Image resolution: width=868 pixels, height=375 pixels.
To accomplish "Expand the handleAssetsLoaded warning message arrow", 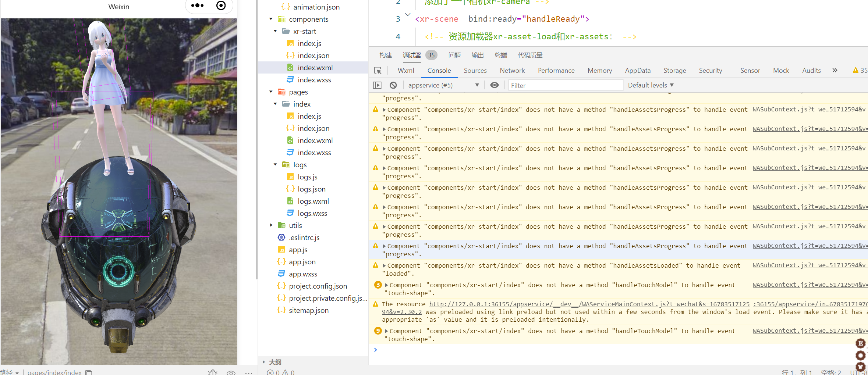I will click(x=384, y=265).
